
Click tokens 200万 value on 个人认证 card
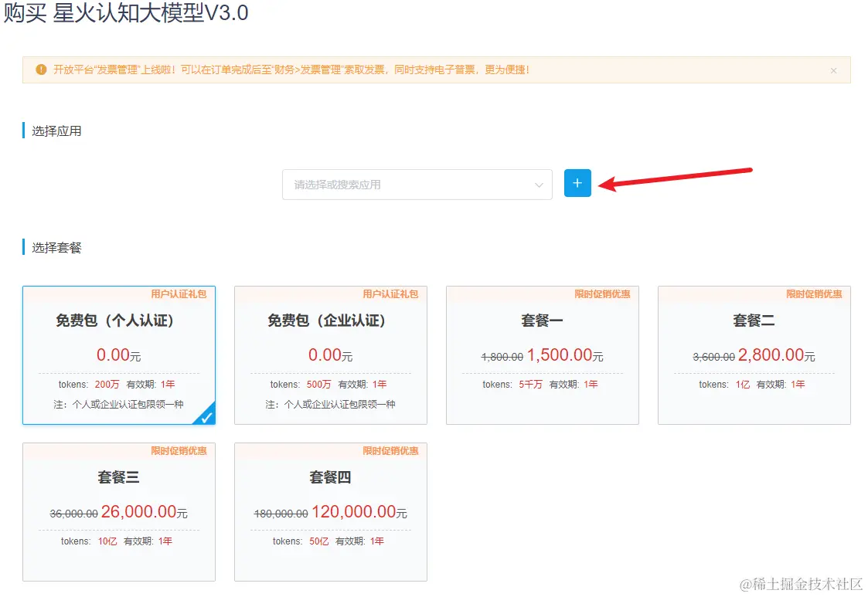pyautogui.click(x=107, y=385)
